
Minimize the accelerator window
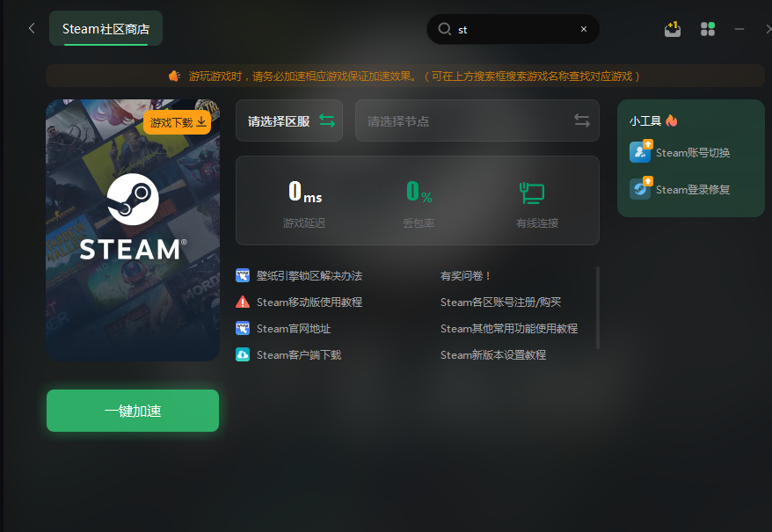coord(739,29)
